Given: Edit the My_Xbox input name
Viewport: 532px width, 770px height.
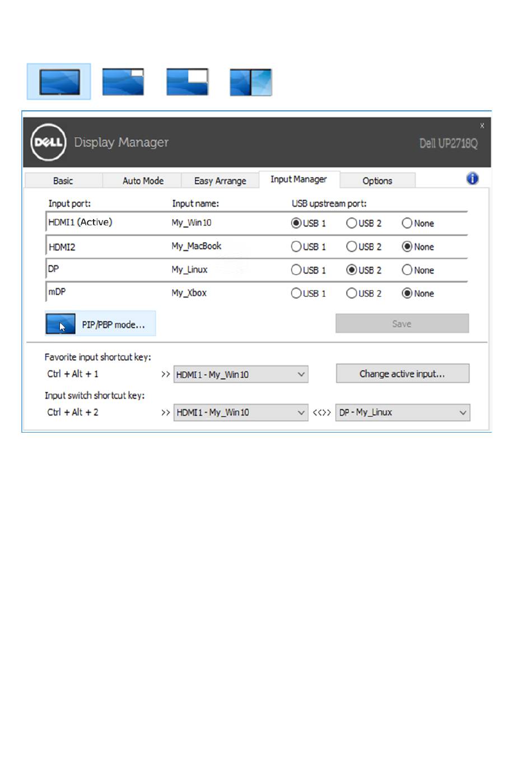Looking at the screenshot, I should click(x=189, y=293).
